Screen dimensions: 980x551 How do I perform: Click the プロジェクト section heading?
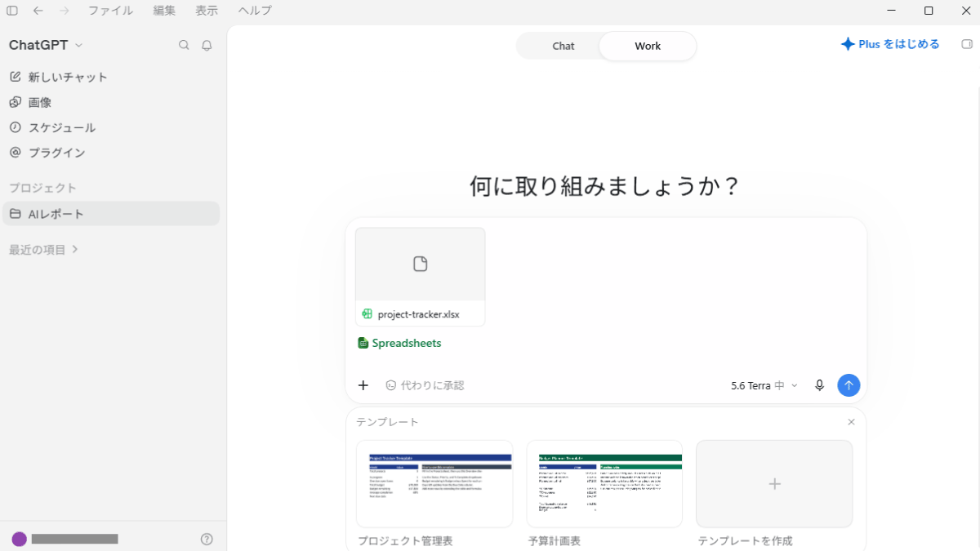pos(42,188)
